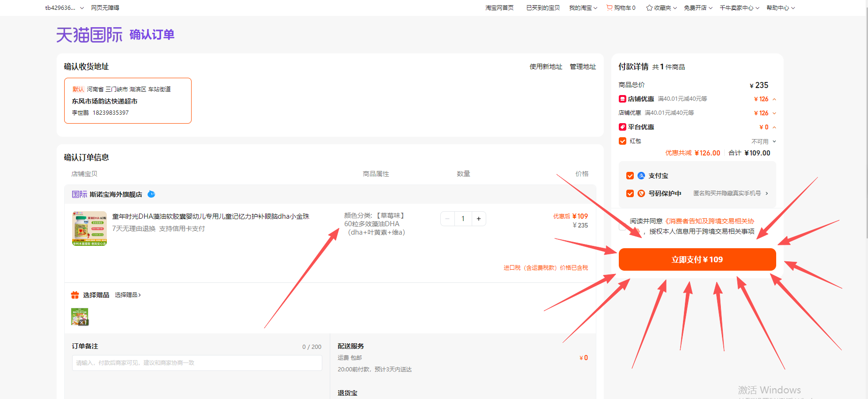Toggle the 支付宝 payment checkbox

(630, 176)
